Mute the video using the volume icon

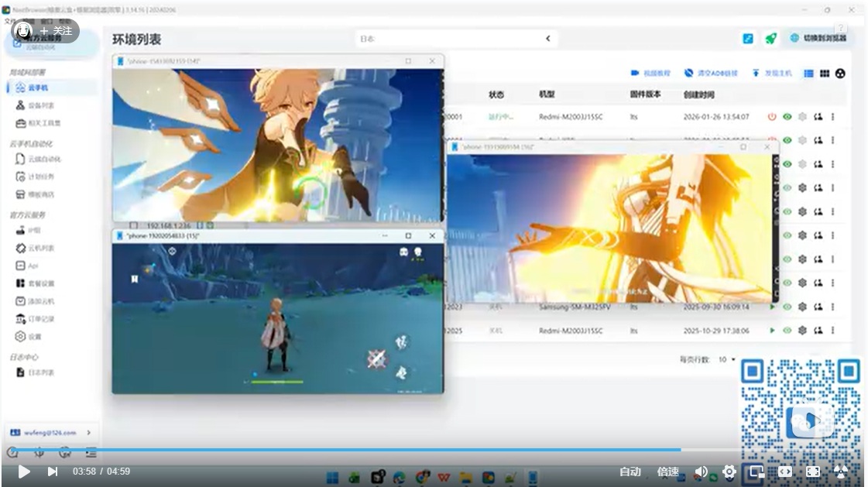click(x=701, y=472)
